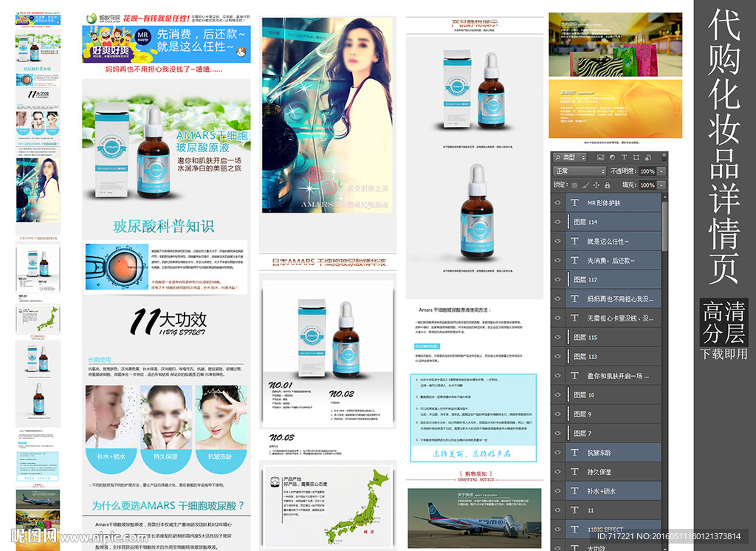Click the 玻尿酸科普知识 heading
The image size is (756, 551).
tap(163, 226)
